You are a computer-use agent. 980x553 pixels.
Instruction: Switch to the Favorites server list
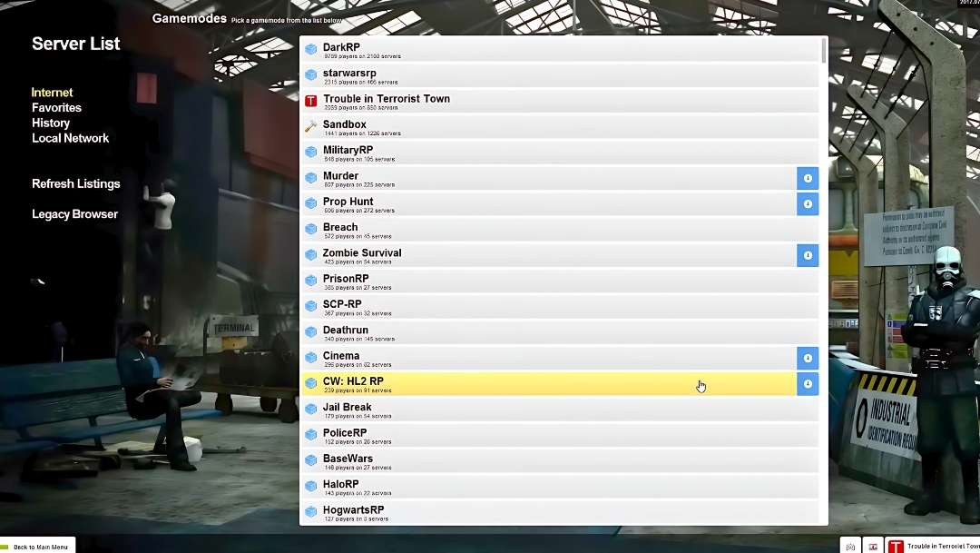click(56, 107)
